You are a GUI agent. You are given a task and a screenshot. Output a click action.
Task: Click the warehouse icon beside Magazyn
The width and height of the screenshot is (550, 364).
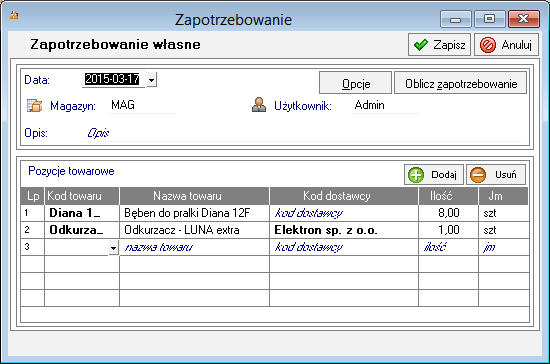tap(34, 106)
